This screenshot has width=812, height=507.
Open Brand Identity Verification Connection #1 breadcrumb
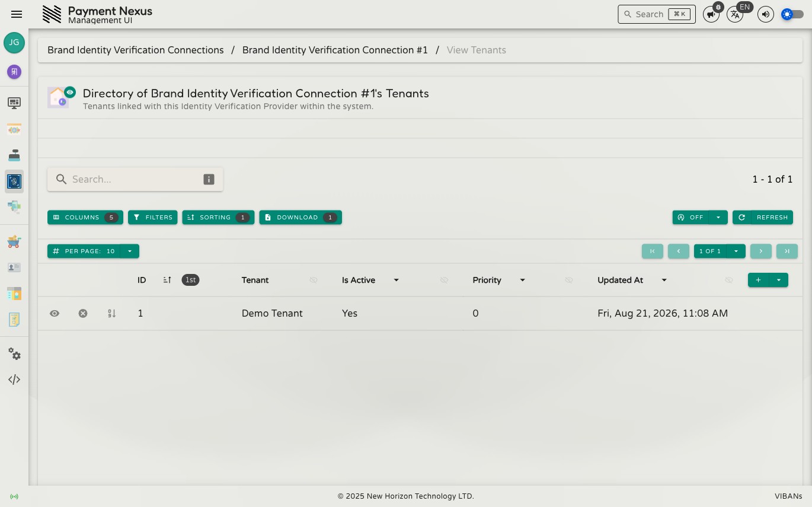pyautogui.click(x=335, y=50)
